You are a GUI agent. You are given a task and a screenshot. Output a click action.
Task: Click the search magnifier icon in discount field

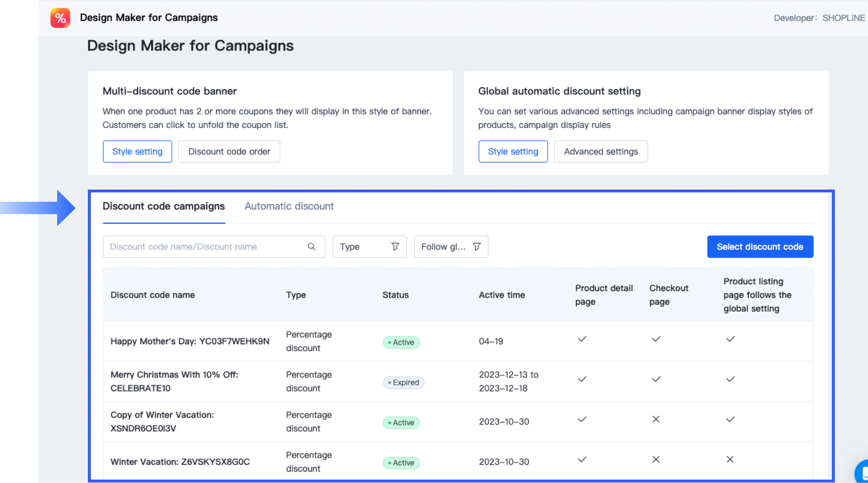coord(311,247)
